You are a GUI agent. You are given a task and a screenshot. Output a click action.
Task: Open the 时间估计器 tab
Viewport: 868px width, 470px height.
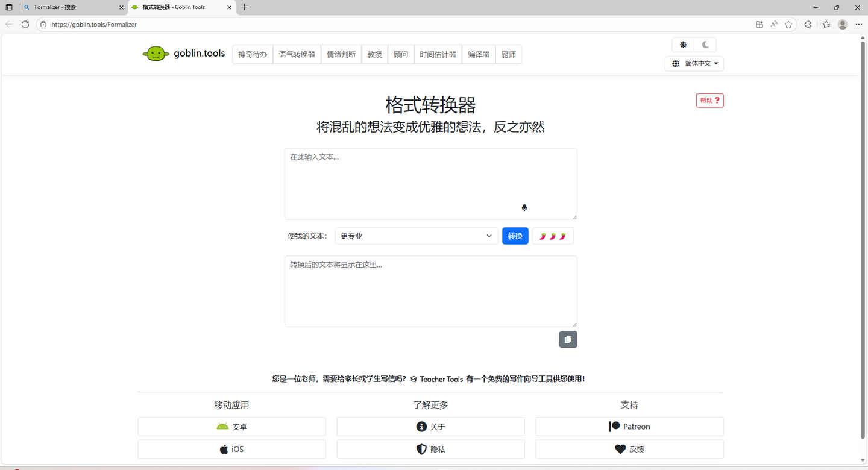(x=438, y=54)
